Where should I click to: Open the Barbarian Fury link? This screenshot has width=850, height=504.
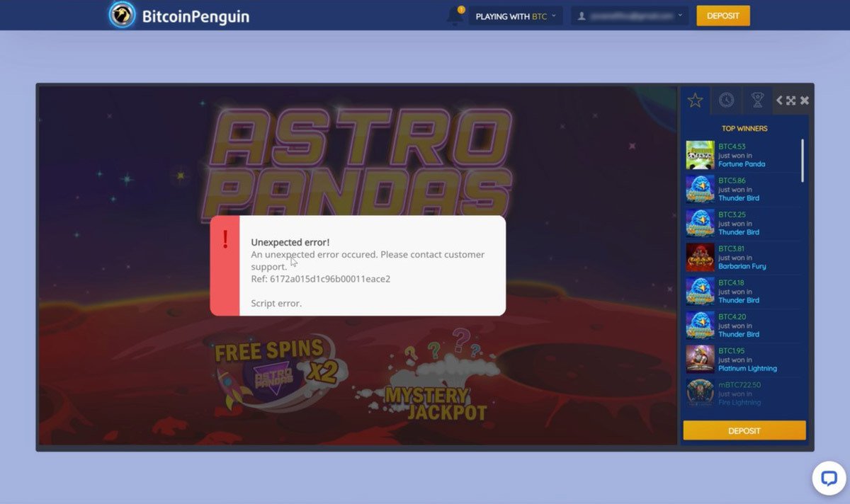pos(742,266)
